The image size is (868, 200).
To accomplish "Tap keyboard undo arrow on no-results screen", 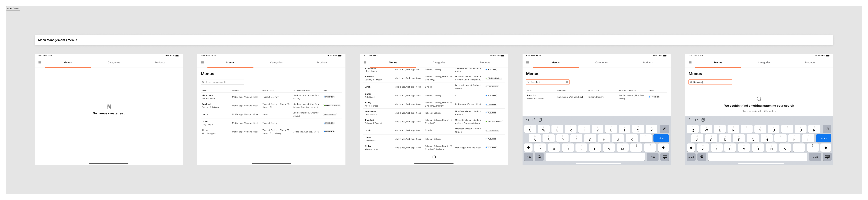I will pyautogui.click(x=690, y=120).
